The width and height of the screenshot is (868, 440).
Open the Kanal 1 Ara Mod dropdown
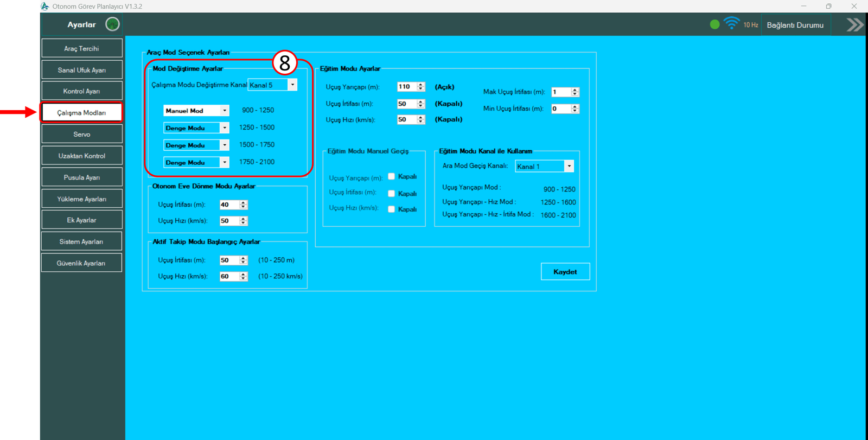[x=569, y=167]
